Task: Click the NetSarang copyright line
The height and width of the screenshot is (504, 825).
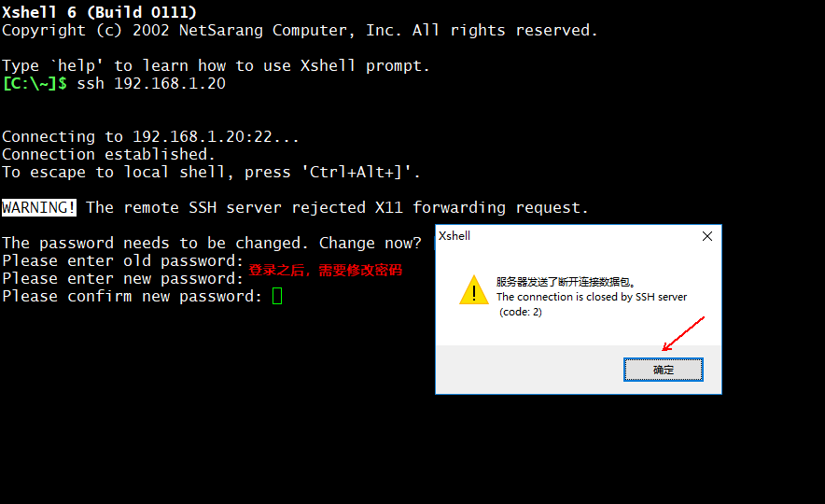Action: coord(299,30)
